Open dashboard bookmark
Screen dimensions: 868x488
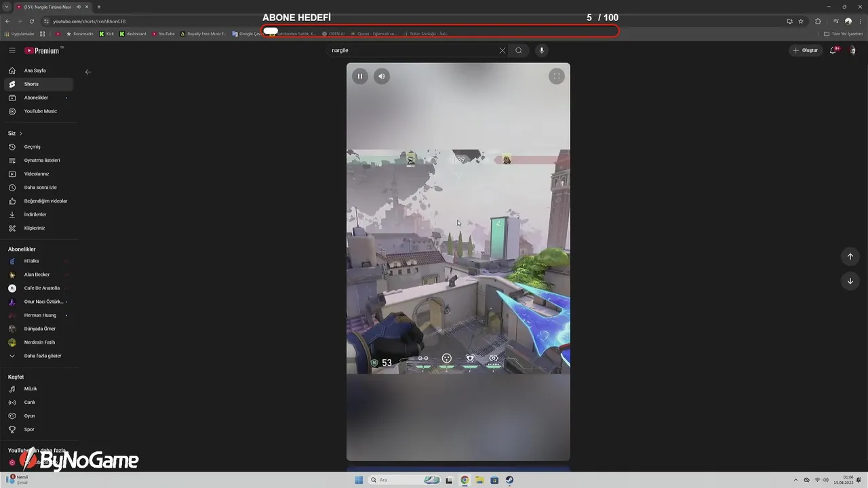(x=133, y=33)
